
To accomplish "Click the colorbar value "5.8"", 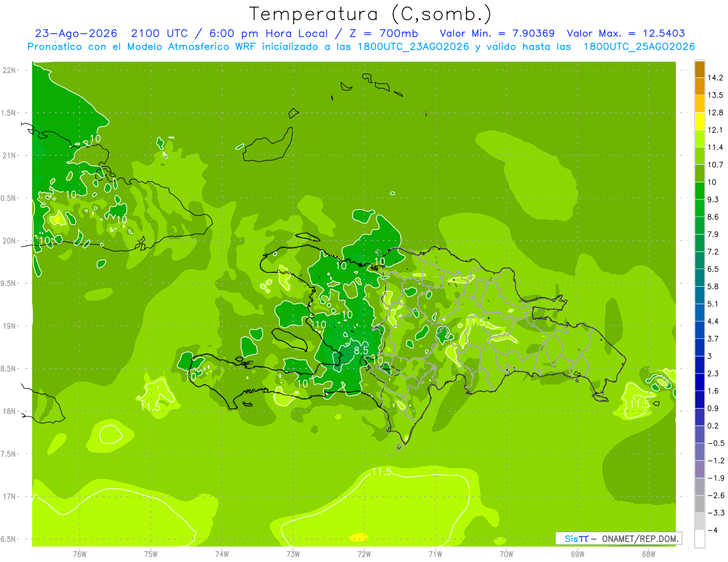I will coord(713,287).
